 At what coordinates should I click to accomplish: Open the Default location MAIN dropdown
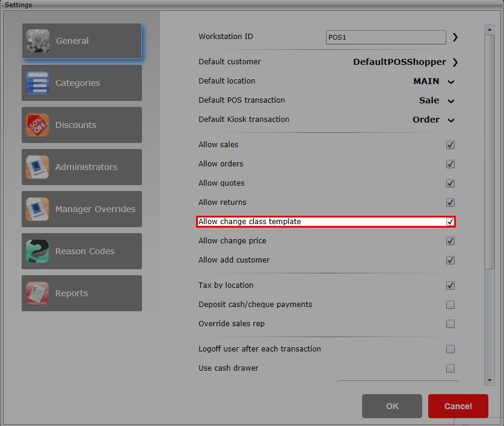tap(451, 82)
